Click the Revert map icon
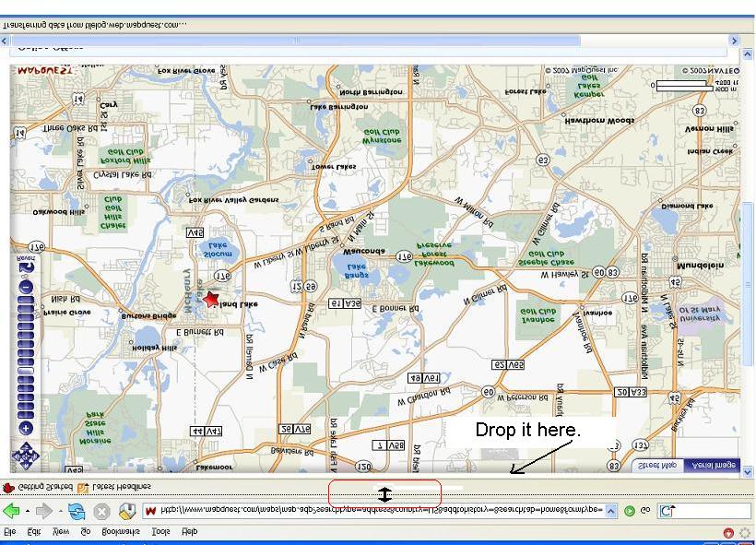This screenshot has height=545, width=756. (x=26, y=266)
